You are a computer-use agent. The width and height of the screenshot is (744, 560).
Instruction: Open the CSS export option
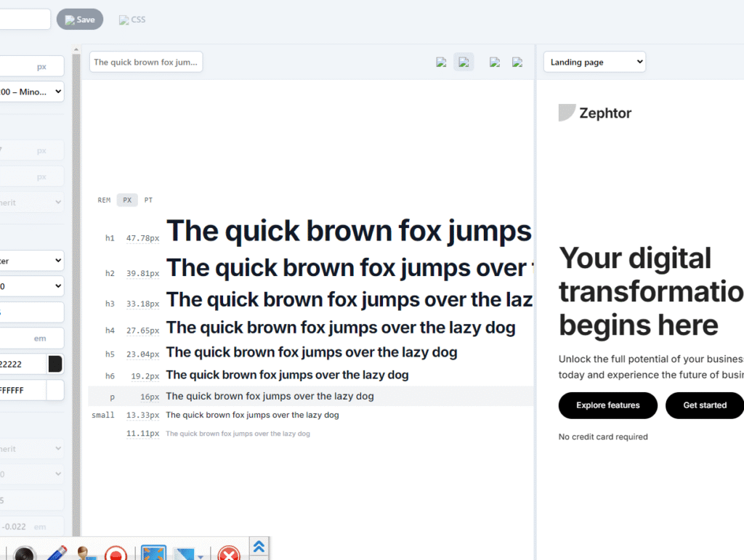pyautogui.click(x=132, y=20)
